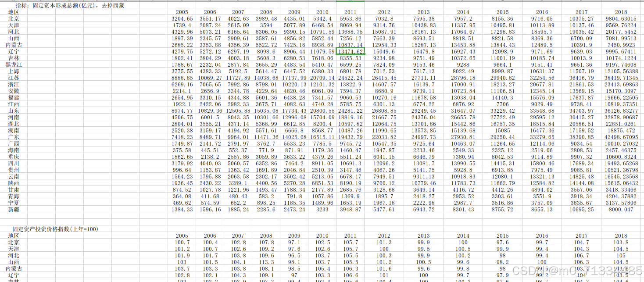Click 浙江 2015 value 18213.27
Viewport: 644px width, 282px height.
pyautogui.click(x=503, y=84)
